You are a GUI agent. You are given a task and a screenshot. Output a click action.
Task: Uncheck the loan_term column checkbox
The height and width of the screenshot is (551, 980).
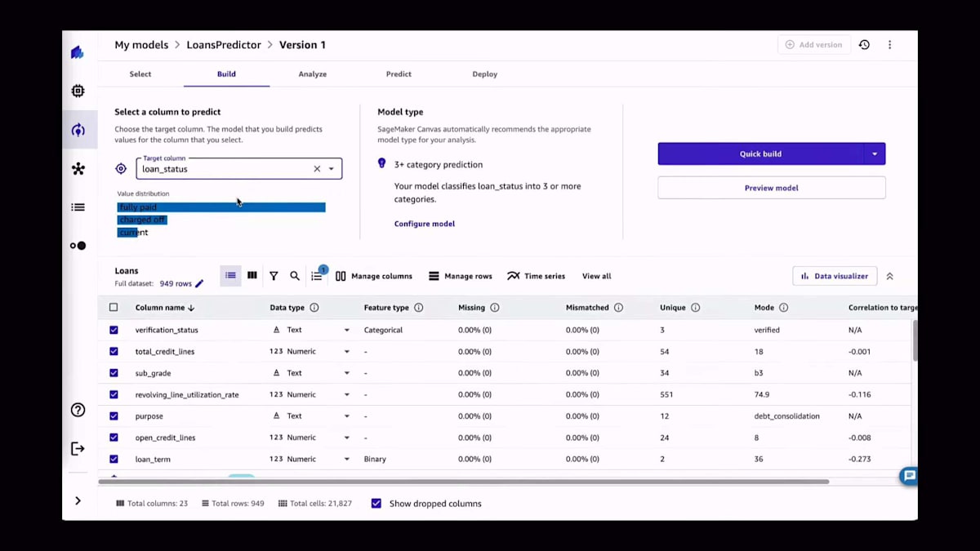tap(114, 459)
